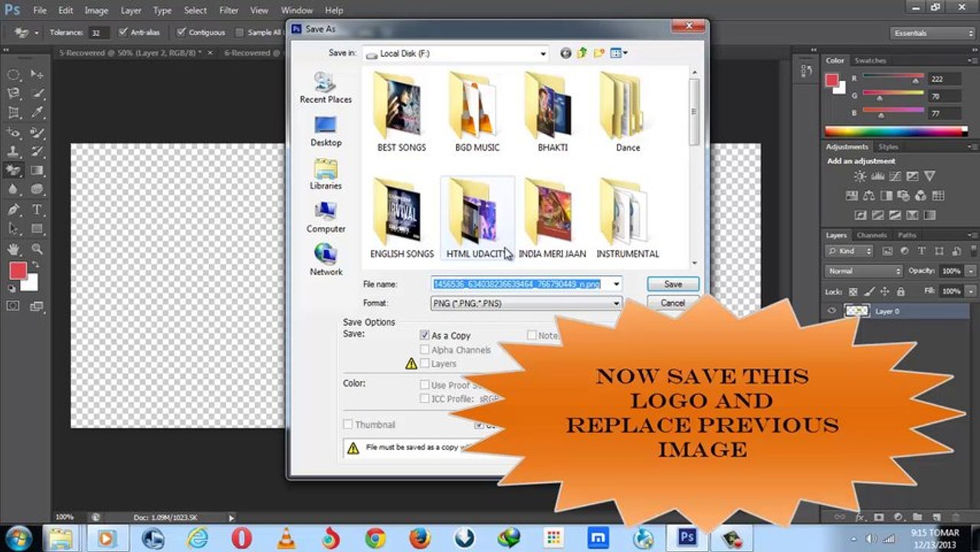This screenshot has height=552, width=980.
Task: Open the File name dropdown arrow
Action: [x=616, y=284]
